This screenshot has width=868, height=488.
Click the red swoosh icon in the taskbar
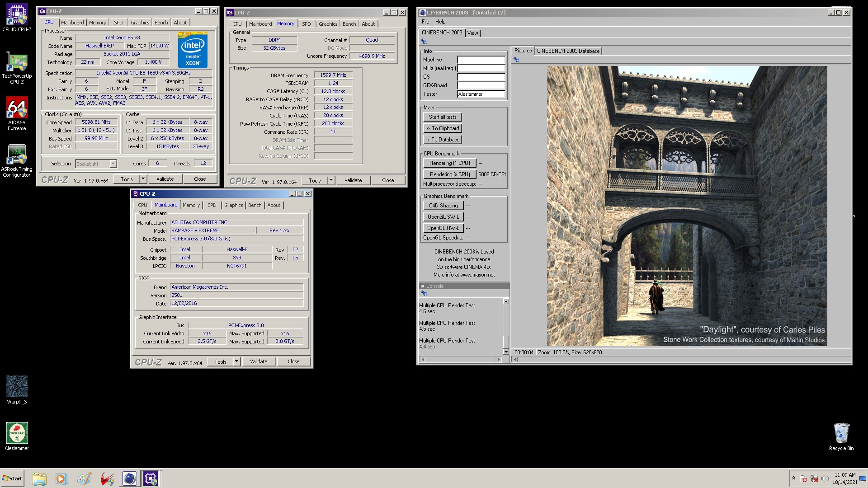pos(107,479)
